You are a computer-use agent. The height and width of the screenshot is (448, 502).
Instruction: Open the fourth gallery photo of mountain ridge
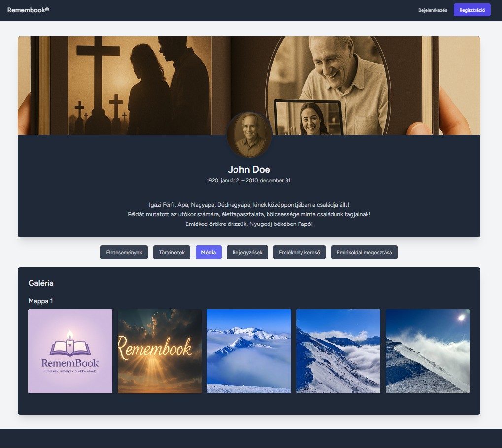click(338, 351)
